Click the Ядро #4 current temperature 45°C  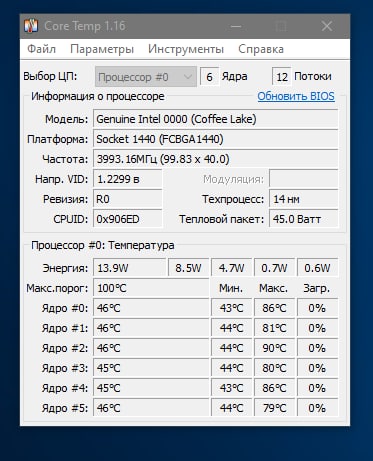click(x=151, y=388)
